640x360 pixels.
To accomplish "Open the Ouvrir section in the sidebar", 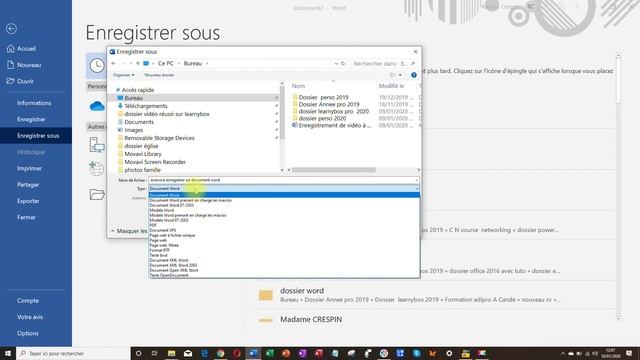I will [x=20, y=81].
